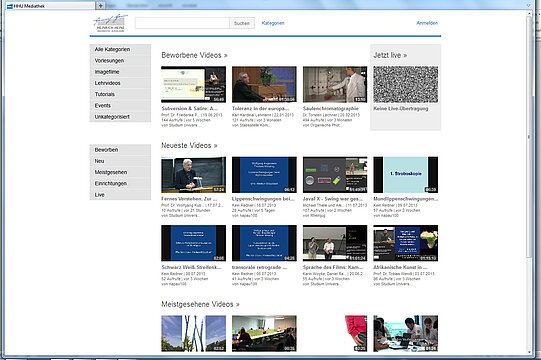The image size is (541, 360).
Task: Open the Kategorien link in header
Action: click(273, 23)
